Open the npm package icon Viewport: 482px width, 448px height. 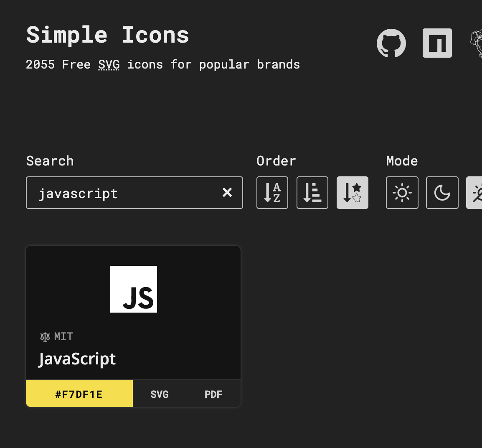coord(437,43)
